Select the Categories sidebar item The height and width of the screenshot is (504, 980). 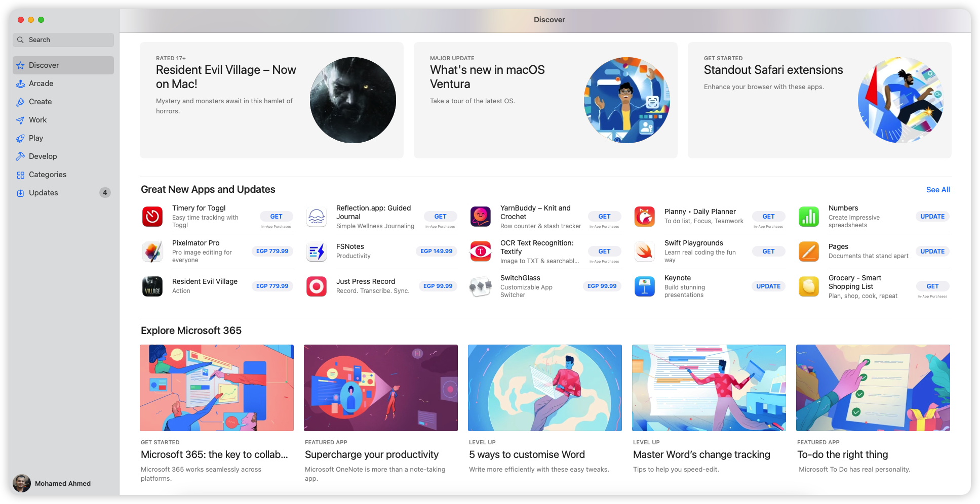(x=63, y=175)
